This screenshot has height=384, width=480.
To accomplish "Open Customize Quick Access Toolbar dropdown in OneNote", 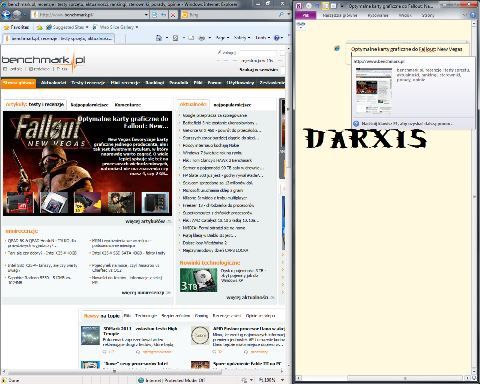I will click(x=342, y=6).
